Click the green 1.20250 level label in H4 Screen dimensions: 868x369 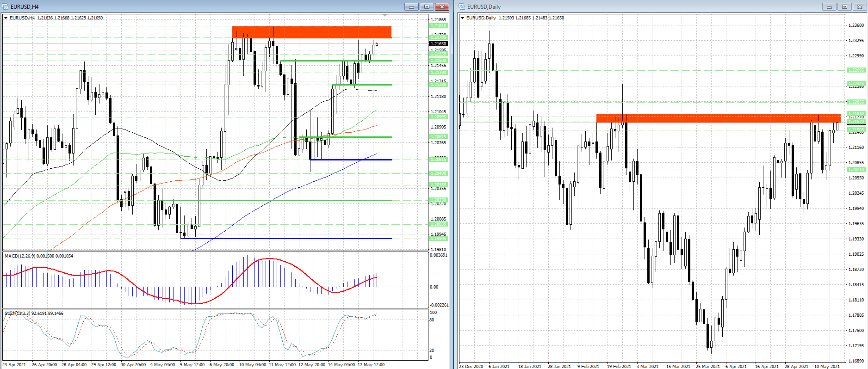tap(438, 200)
